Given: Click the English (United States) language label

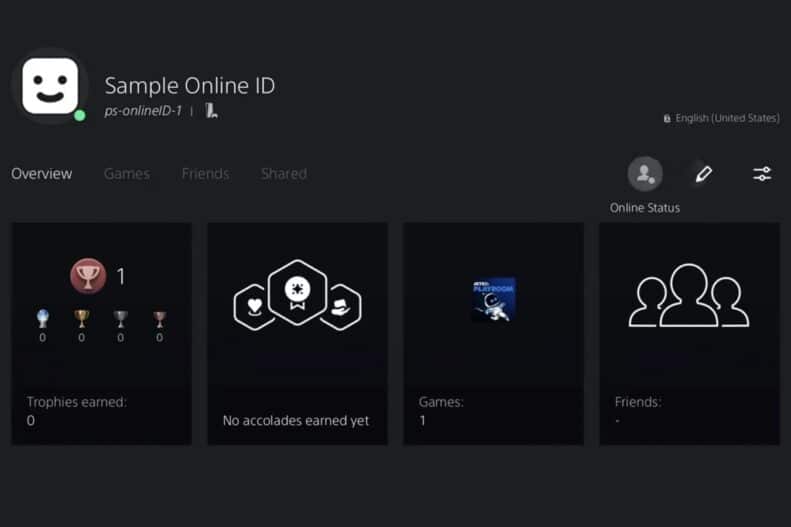Looking at the screenshot, I should [726, 118].
